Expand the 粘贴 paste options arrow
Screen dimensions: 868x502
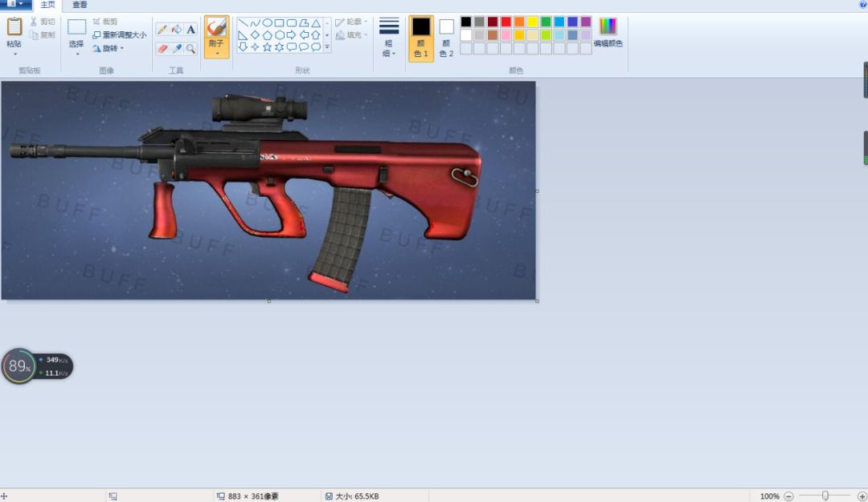click(x=15, y=54)
